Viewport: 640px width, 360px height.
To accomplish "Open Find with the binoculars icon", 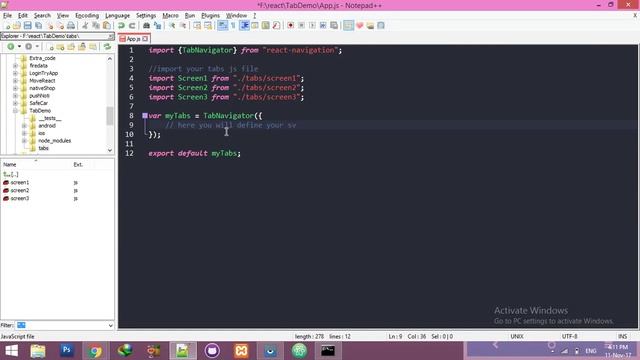I will [x=146, y=26].
